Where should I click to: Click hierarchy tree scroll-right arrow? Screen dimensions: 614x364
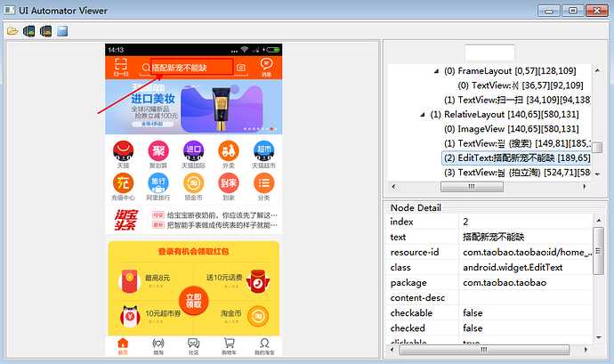click(x=585, y=187)
